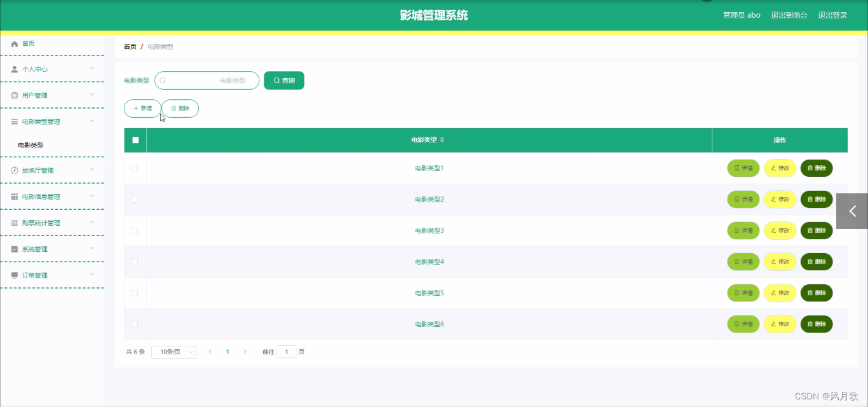
Task: Click 修改 button for 电影类型1
Action: tap(780, 168)
